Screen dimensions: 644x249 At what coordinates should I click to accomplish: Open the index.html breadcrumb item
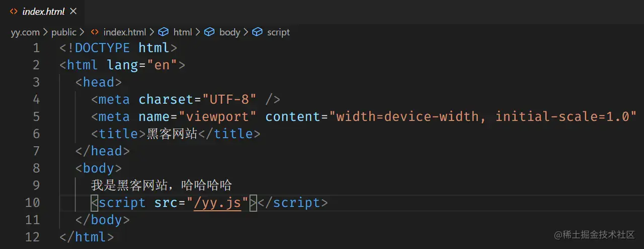pyautogui.click(x=124, y=32)
